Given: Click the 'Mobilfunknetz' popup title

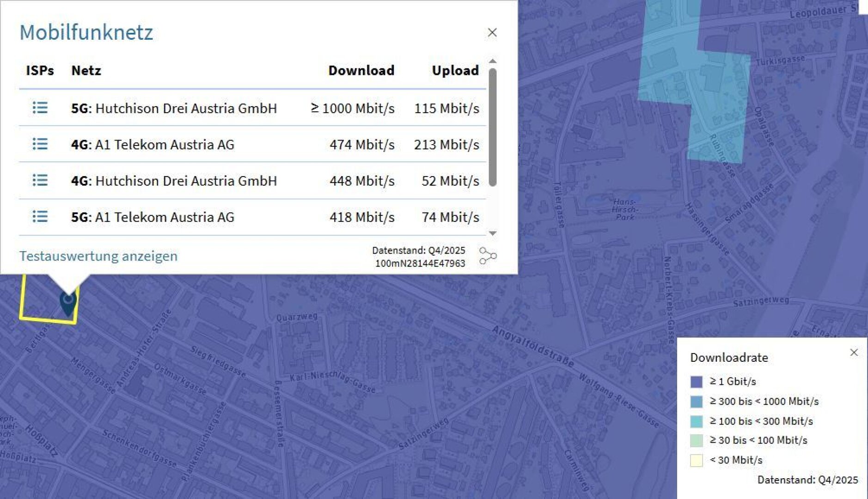Looking at the screenshot, I should click(86, 32).
